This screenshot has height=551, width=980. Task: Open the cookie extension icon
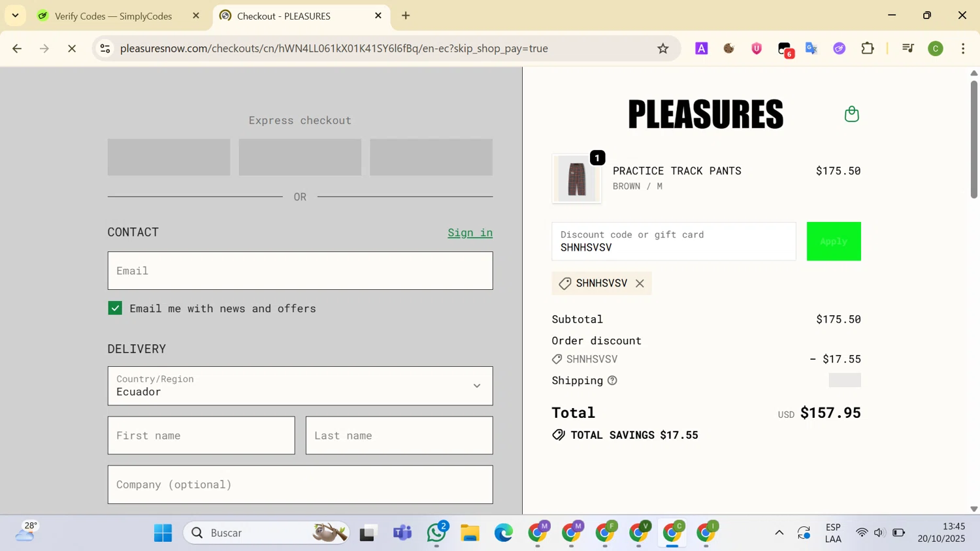(729, 48)
